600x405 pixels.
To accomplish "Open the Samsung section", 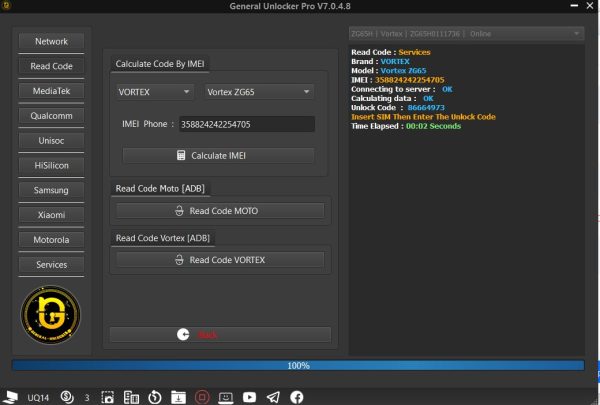I will click(51, 190).
